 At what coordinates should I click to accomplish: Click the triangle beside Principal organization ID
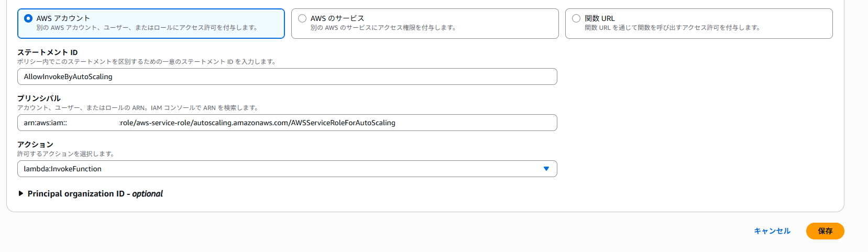(x=21, y=193)
